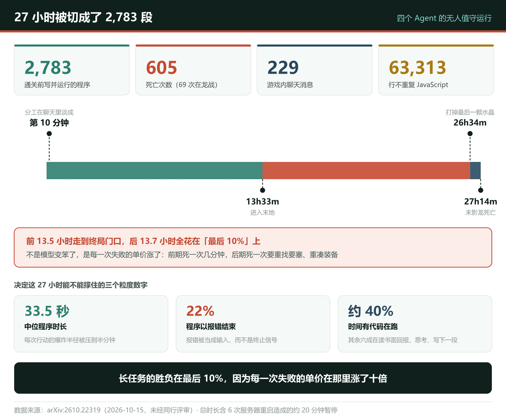Viewport: 506px width, 420px height.
Task: Select the '63,313' stat number
Action: [417, 68]
